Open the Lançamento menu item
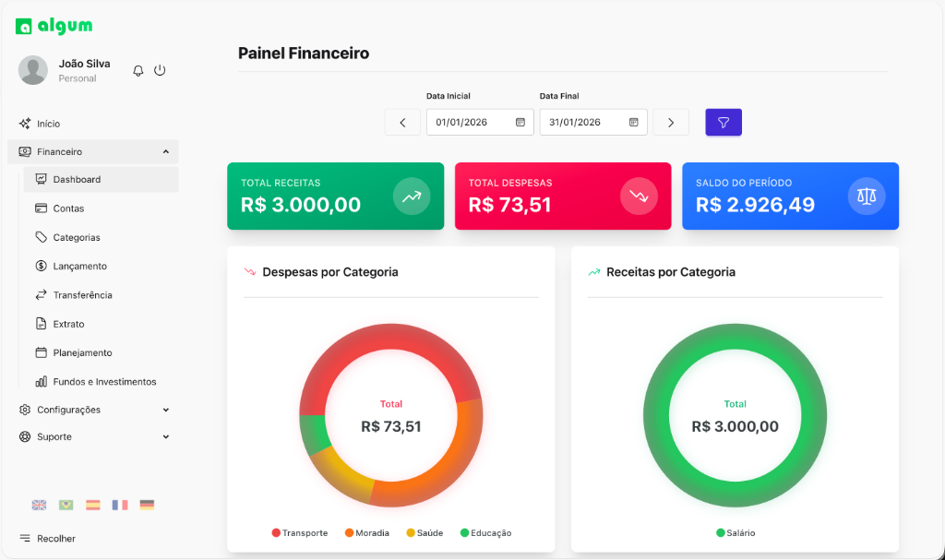This screenshot has height=560, width=945. pos(80,266)
